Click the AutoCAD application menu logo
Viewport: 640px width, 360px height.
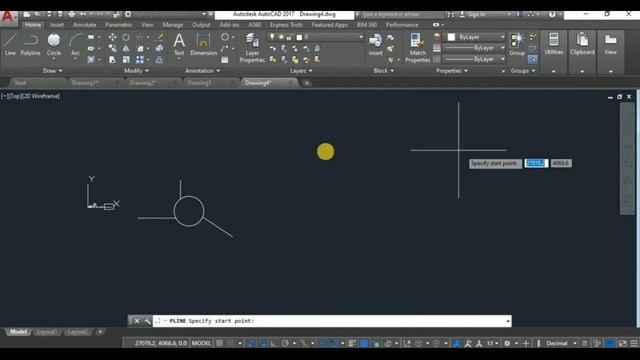pos(8,18)
